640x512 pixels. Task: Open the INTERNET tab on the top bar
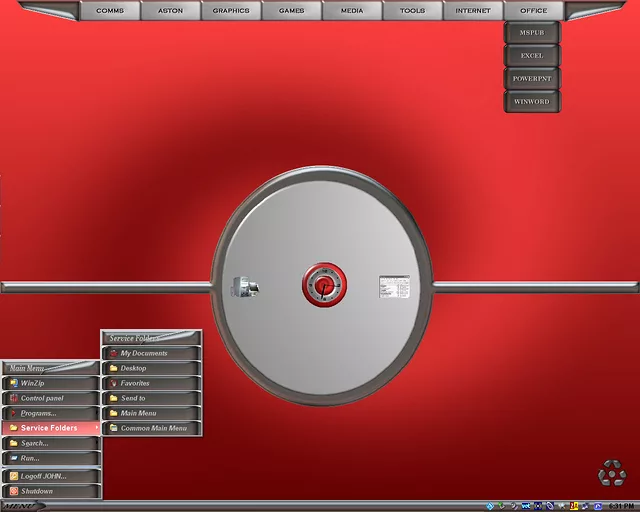tap(473, 11)
